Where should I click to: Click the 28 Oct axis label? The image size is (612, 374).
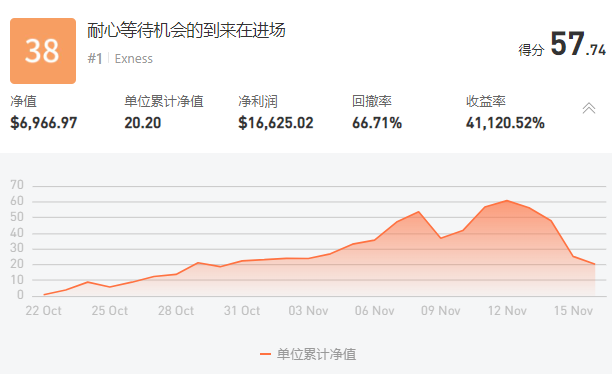pos(176,311)
